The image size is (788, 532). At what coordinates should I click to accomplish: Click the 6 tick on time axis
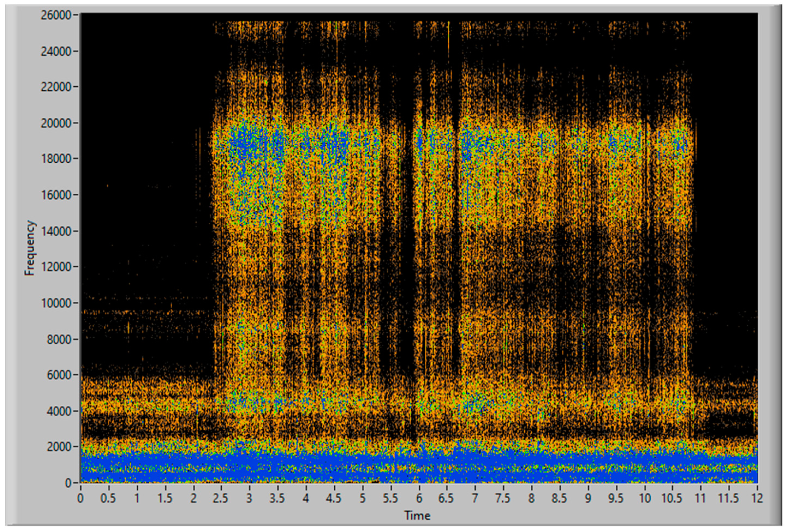[419, 498]
